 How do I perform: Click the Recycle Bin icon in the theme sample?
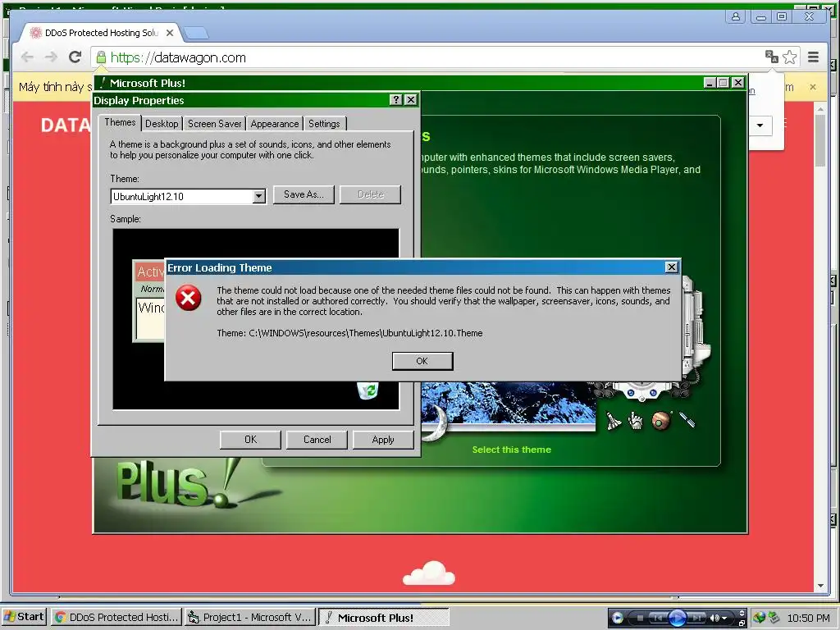[x=368, y=390]
